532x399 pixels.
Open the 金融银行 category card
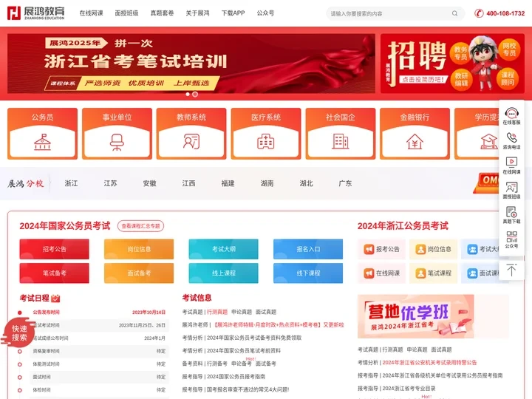(x=415, y=133)
